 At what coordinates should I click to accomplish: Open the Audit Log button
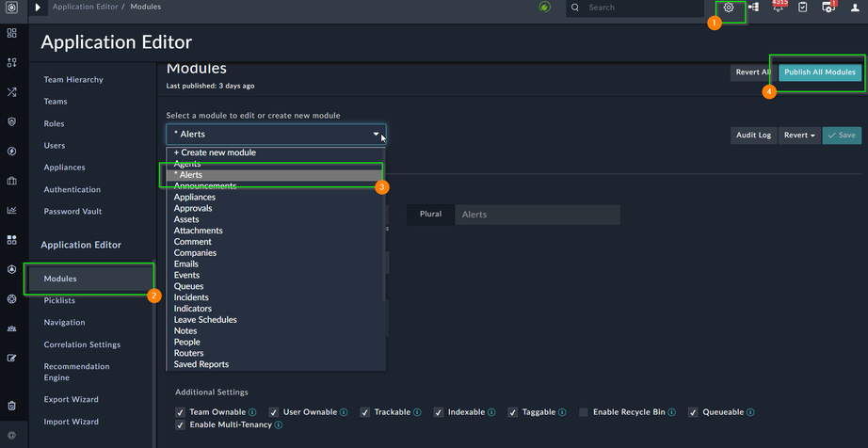753,135
